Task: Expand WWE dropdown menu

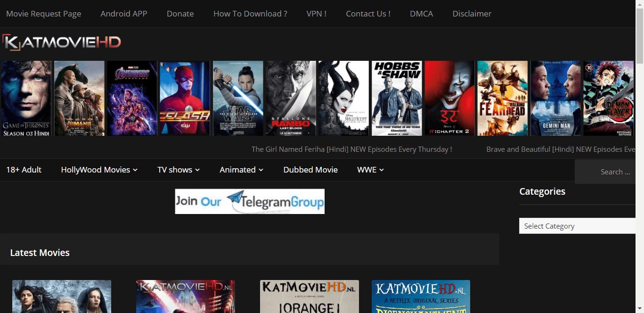Action: 370,170
